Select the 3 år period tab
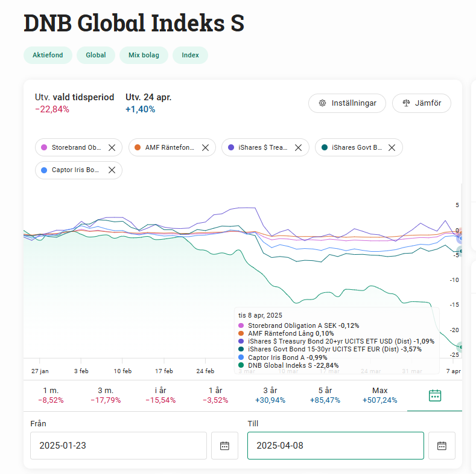 coord(270,396)
